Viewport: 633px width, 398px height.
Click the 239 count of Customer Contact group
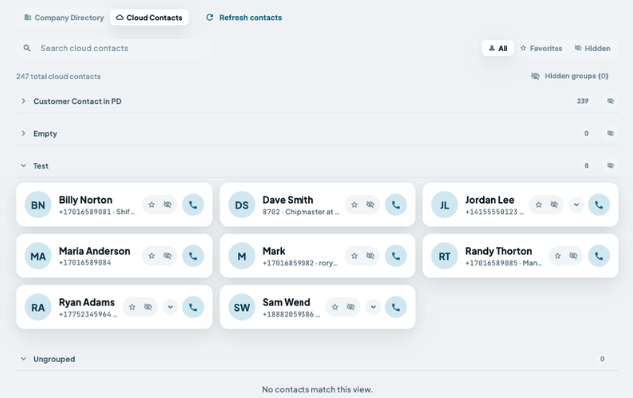point(583,101)
